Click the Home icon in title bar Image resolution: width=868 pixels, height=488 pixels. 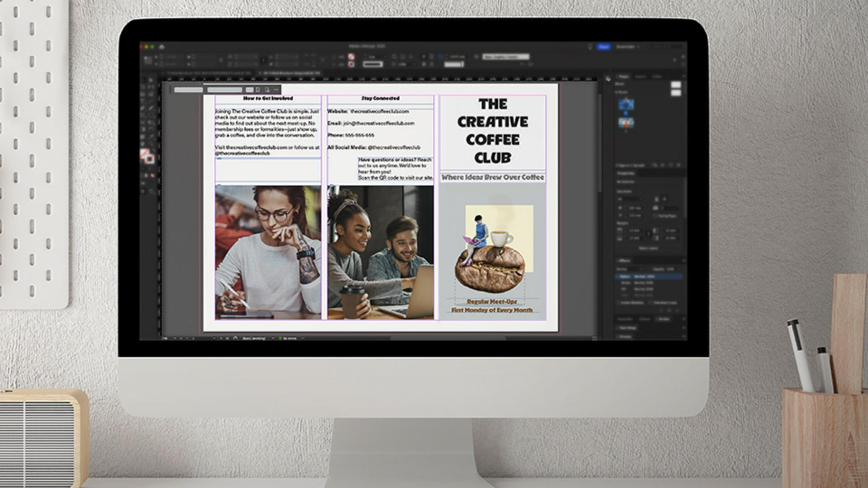[161, 47]
